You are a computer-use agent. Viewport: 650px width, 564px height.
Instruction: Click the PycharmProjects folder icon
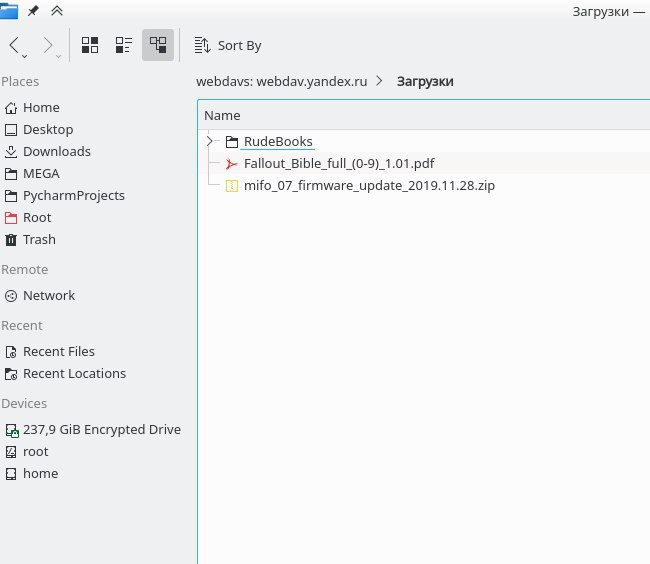point(11,196)
